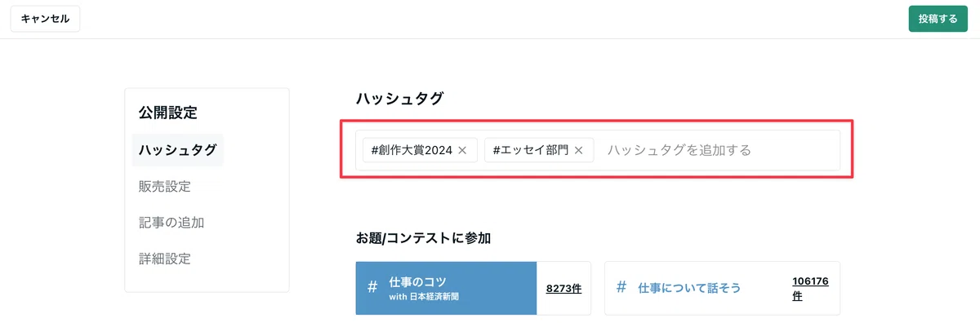Click the with 日本経済新聞 subtitle text
This screenshot has width=980, height=323.
(424, 297)
